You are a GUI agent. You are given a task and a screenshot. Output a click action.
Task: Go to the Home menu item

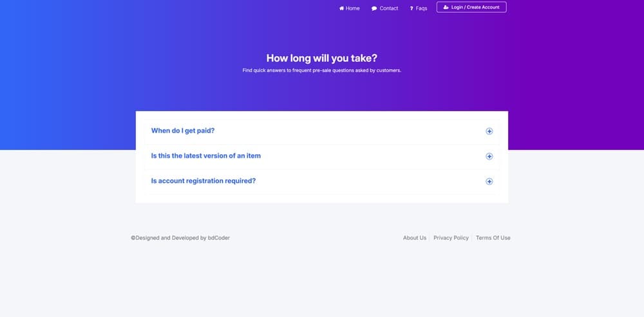(352, 8)
